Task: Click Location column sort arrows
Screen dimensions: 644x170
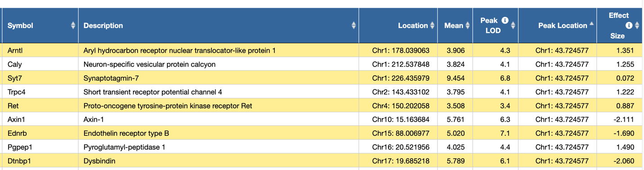Action: tap(432, 26)
